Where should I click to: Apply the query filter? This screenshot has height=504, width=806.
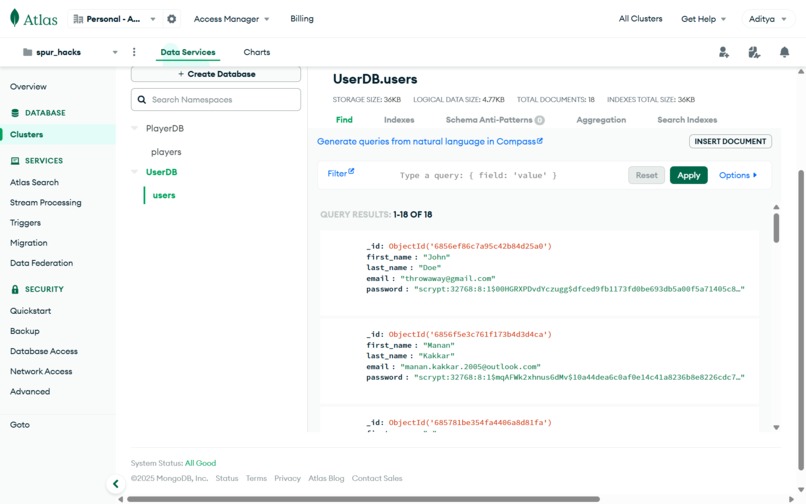(x=688, y=175)
